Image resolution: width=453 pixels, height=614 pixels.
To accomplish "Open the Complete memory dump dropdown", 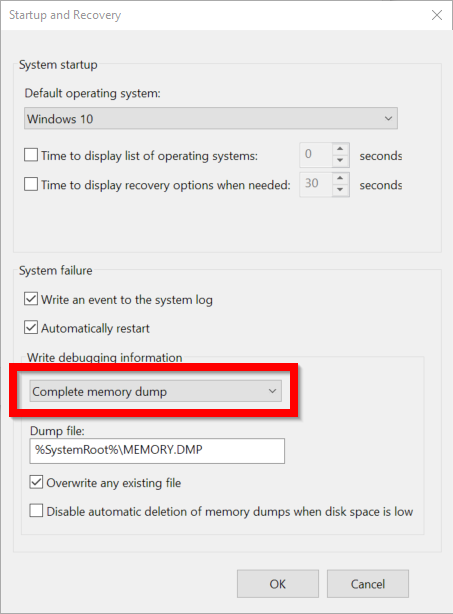I will click(x=155, y=391).
